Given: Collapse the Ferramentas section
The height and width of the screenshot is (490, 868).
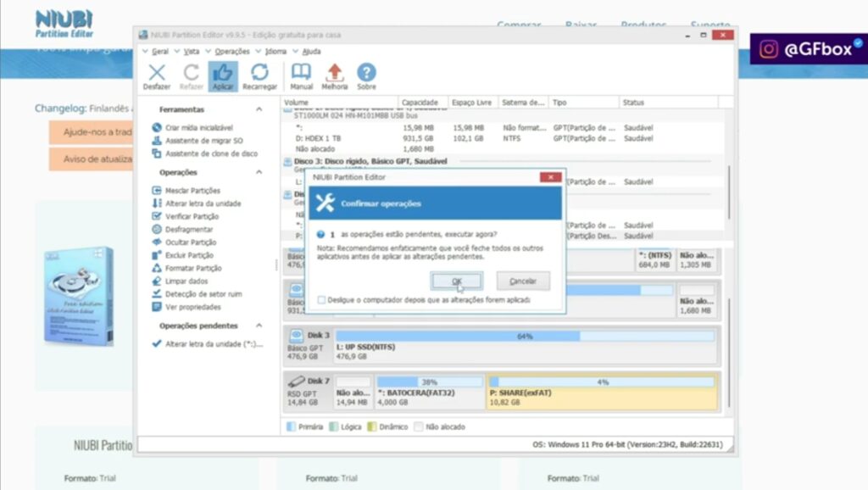Looking at the screenshot, I should (259, 109).
